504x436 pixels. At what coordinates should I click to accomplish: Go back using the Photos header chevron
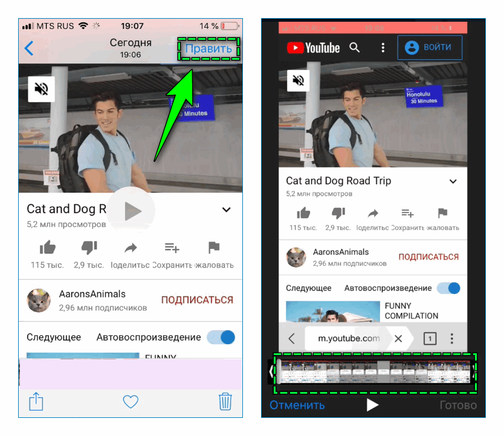pyautogui.click(x=29, y=48)
